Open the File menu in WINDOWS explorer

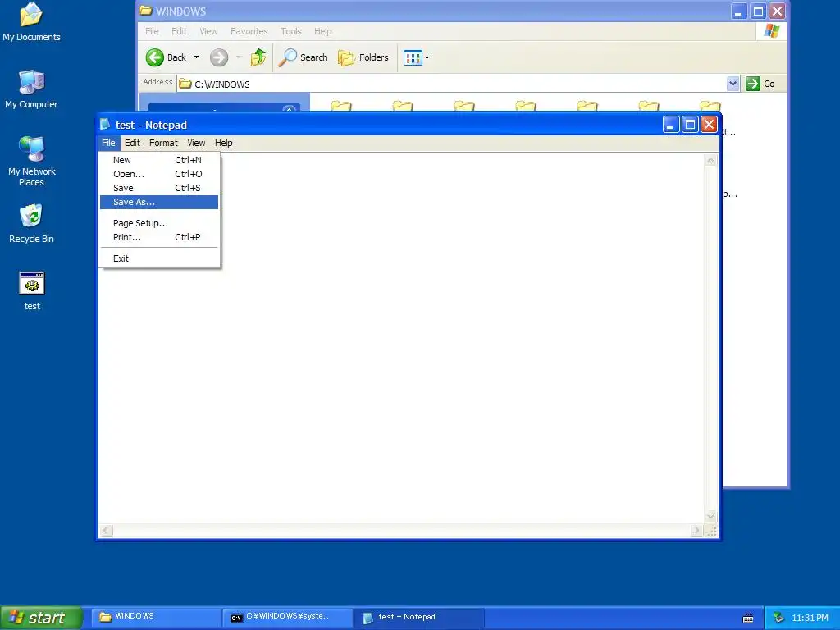[152, 31]
